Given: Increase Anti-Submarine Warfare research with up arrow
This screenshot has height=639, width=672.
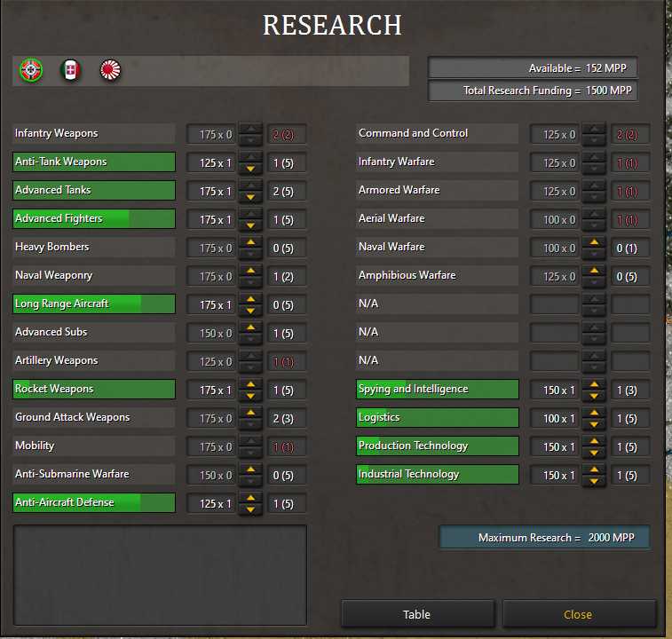Looking at the screenshot, I should coord(250,469).
